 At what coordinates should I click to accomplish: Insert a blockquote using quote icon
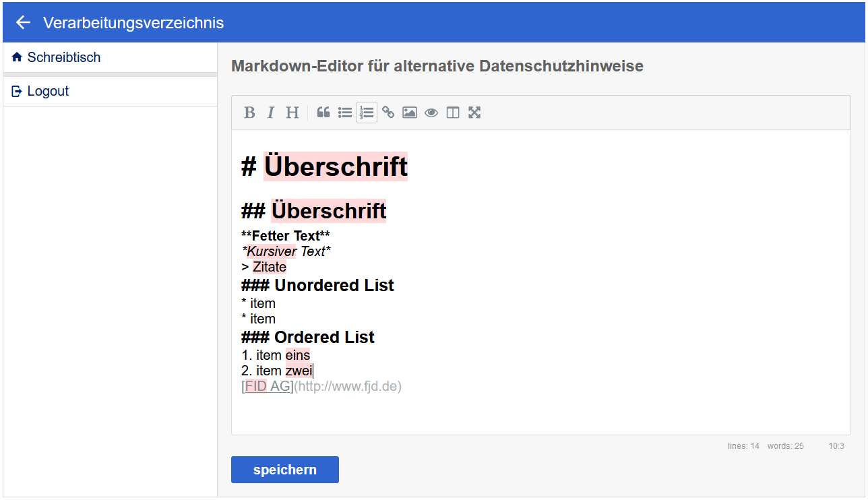coord(323,113)
